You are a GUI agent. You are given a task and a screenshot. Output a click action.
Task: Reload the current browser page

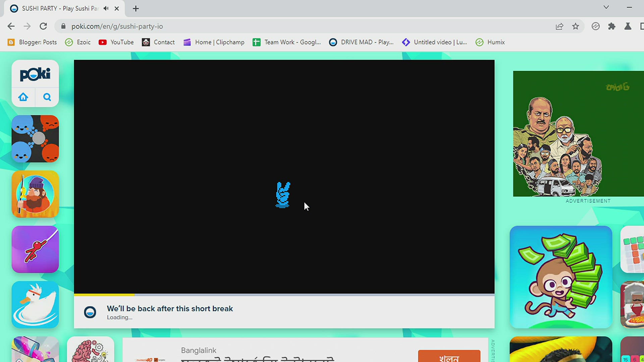[x=43, y=26]
